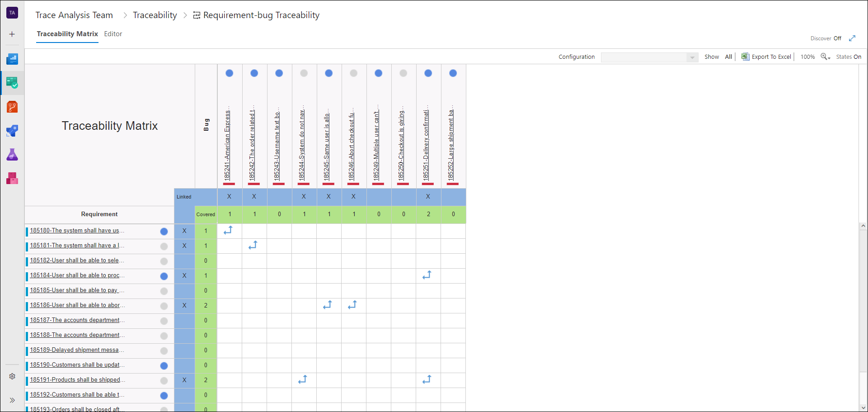Click the TA project avatar at the top

(x=12, y=12)
